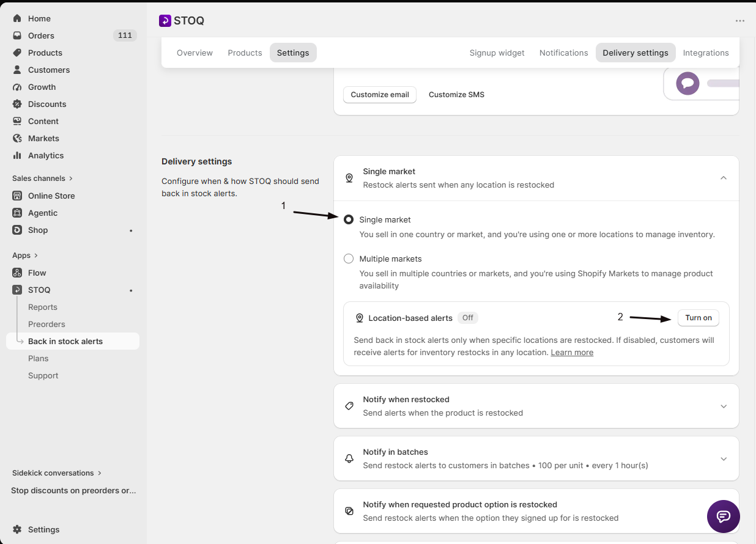The height and width of the screenshot is (544, 756).
Task: Open Preorders under STOQ
Action: pyautogui.click(x=46, y=324)
